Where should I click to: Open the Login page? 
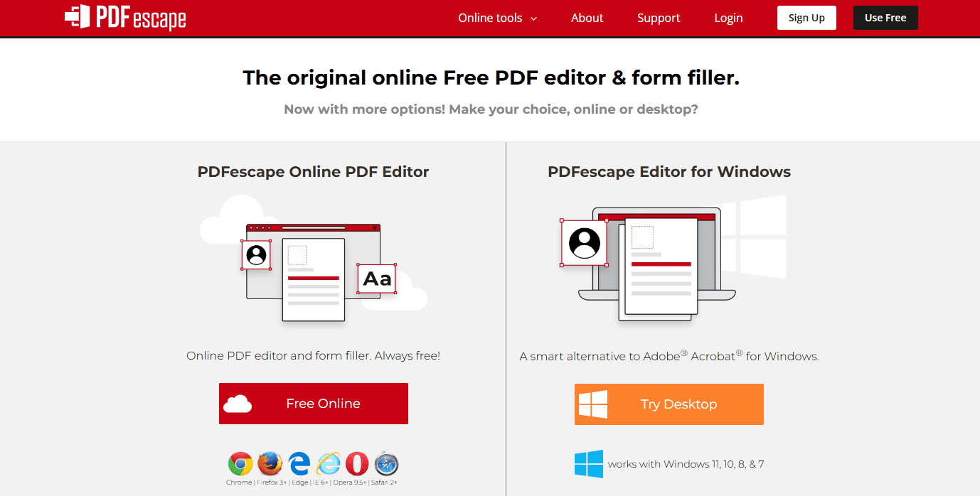tap(728, 18)
